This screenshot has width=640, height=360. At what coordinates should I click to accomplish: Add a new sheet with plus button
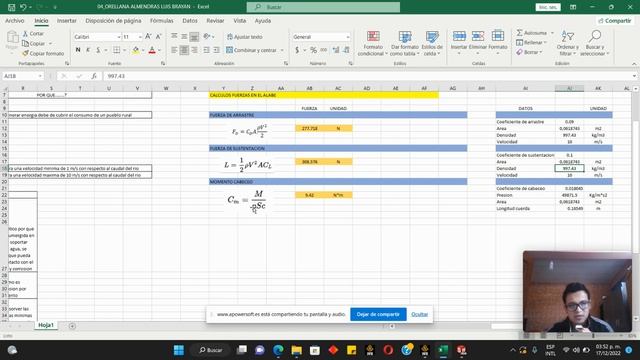pyautogui.click(x=72, y=326)
